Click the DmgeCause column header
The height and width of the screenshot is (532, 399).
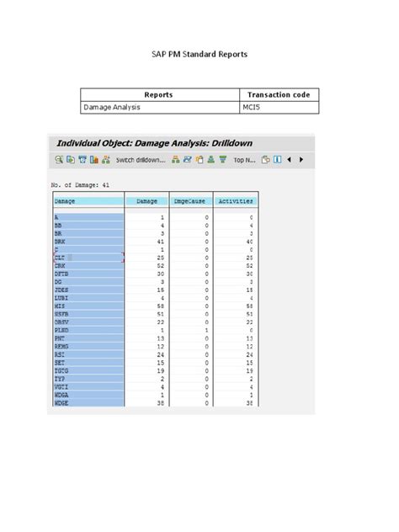coord(189,201)
